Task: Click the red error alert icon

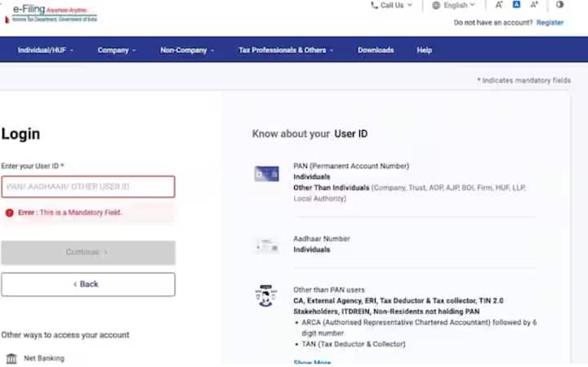Action: pyautogui.click(x=9, y=213)
